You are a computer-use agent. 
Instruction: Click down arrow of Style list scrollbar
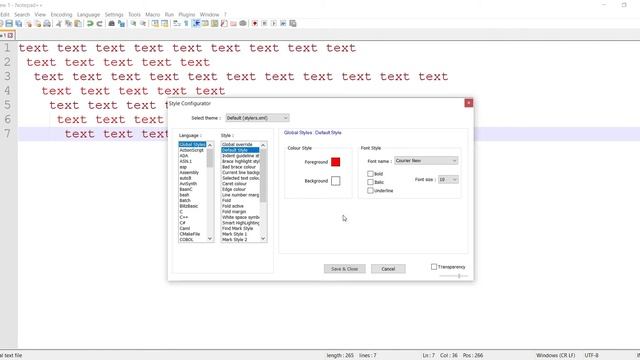coord(263,239)
